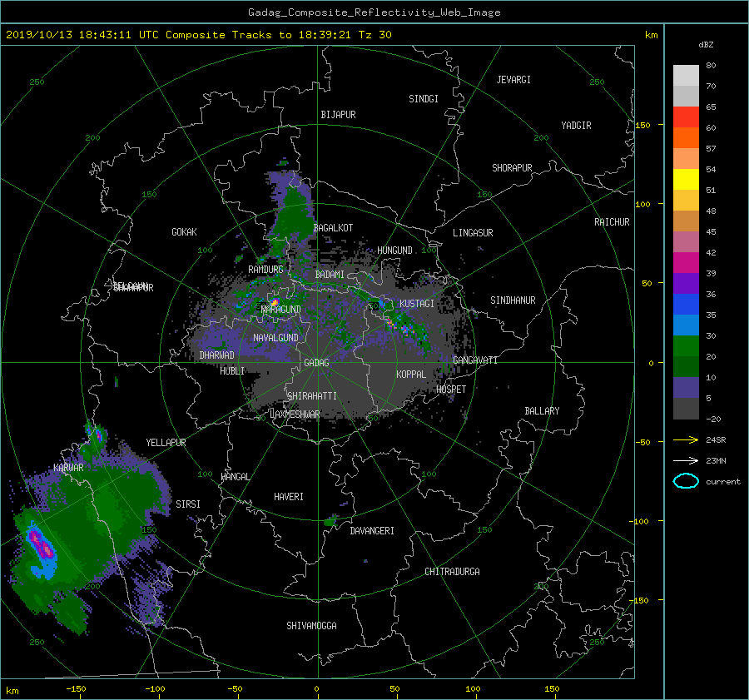Select the light blue 30-35 dBZ swatch

click(686, 325)
